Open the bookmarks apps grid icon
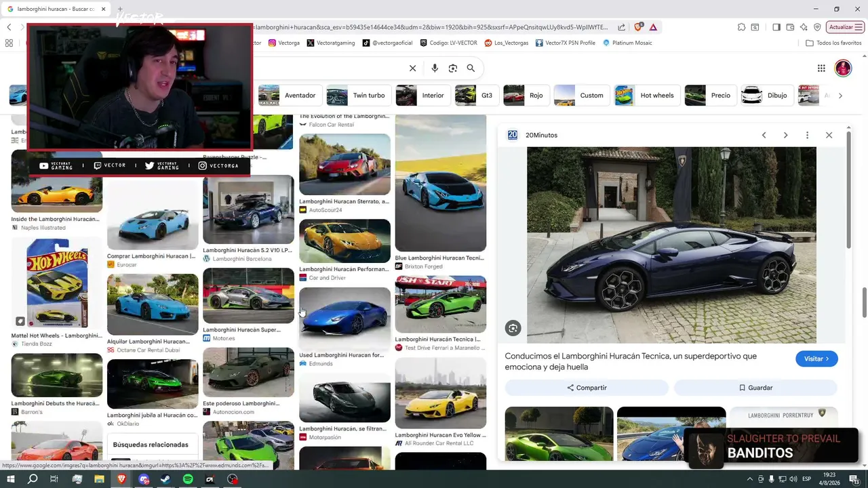868x488 pixels. point(9,43)
